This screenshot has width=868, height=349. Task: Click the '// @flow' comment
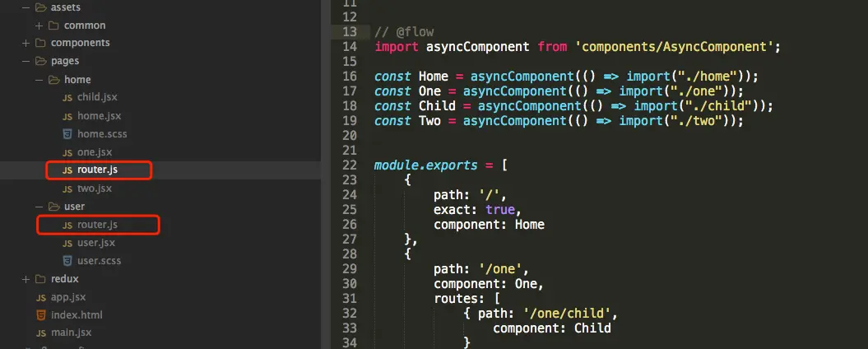404,32
